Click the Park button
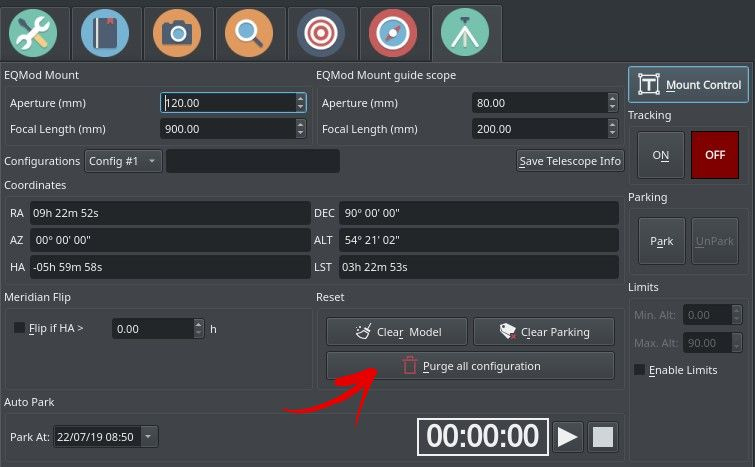This screenshot has height=467, width=755. [x=662, y=241]
